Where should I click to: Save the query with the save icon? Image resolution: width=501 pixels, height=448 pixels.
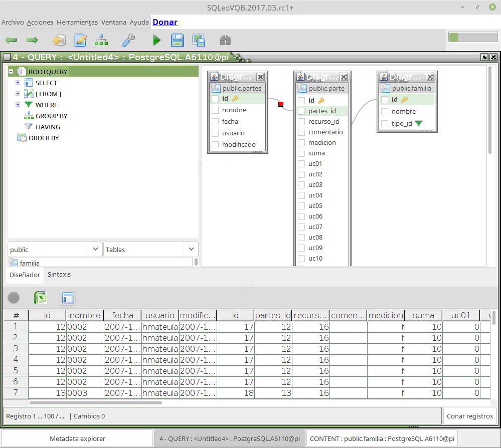coord(178,40)
